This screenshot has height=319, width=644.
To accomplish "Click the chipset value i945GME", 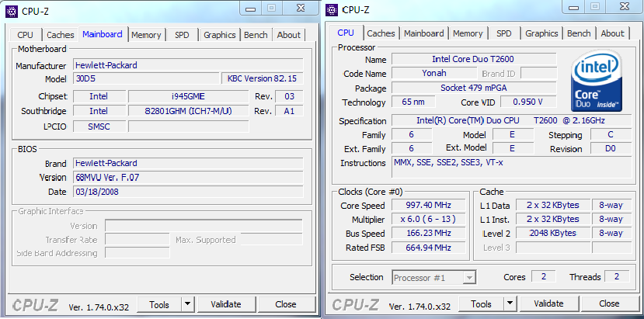I will pos(188,96).
